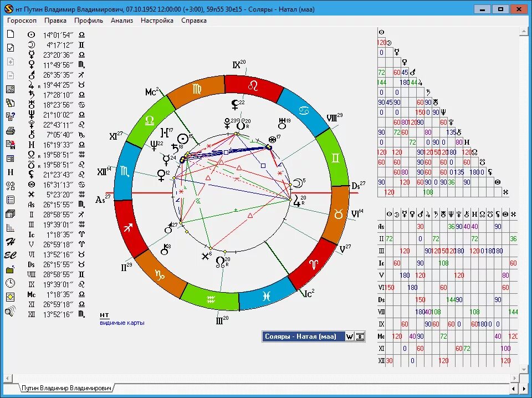Click the W button beside Соляры - Натал
The width and height of the screenshot is (532, 398).
tap(350, 336)
